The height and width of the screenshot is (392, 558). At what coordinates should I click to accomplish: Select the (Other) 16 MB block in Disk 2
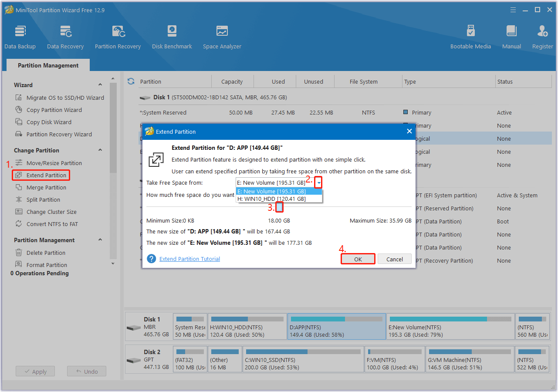[x=225, y=359]
